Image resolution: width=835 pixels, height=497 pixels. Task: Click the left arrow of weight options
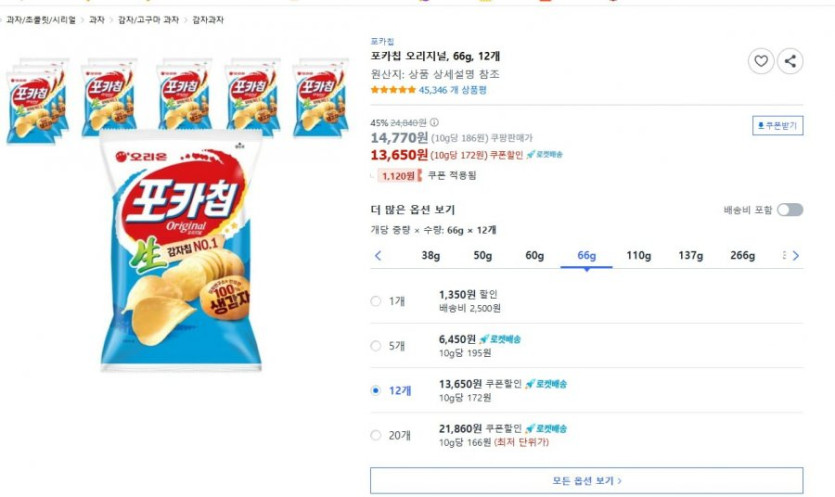point(378,256)
